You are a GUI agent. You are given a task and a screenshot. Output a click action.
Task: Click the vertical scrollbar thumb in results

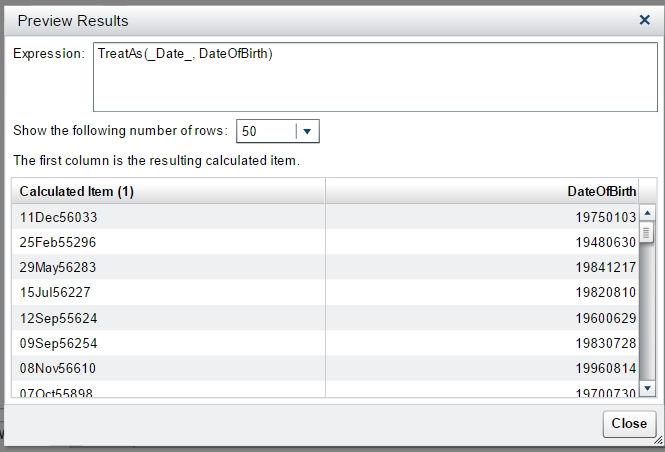(647, 233)
